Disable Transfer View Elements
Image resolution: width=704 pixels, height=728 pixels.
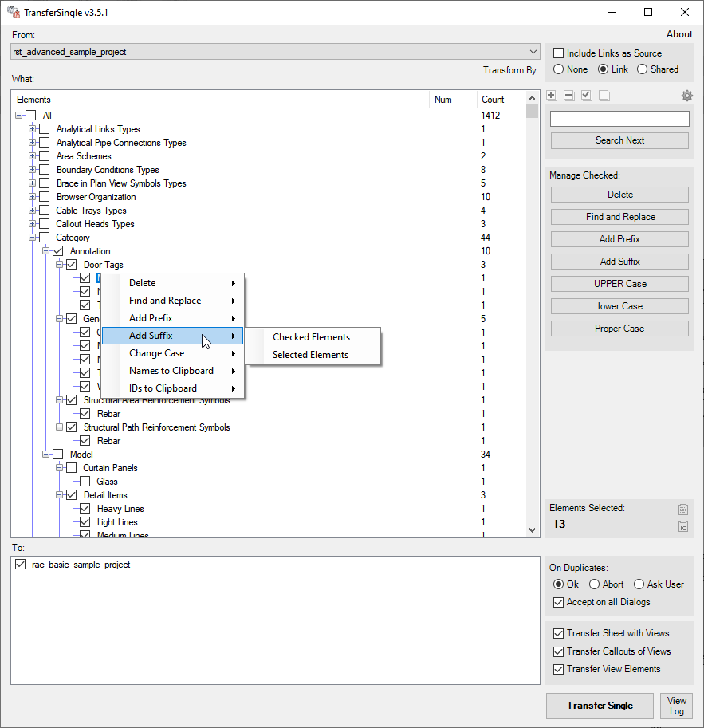click(x=558, y=669)
